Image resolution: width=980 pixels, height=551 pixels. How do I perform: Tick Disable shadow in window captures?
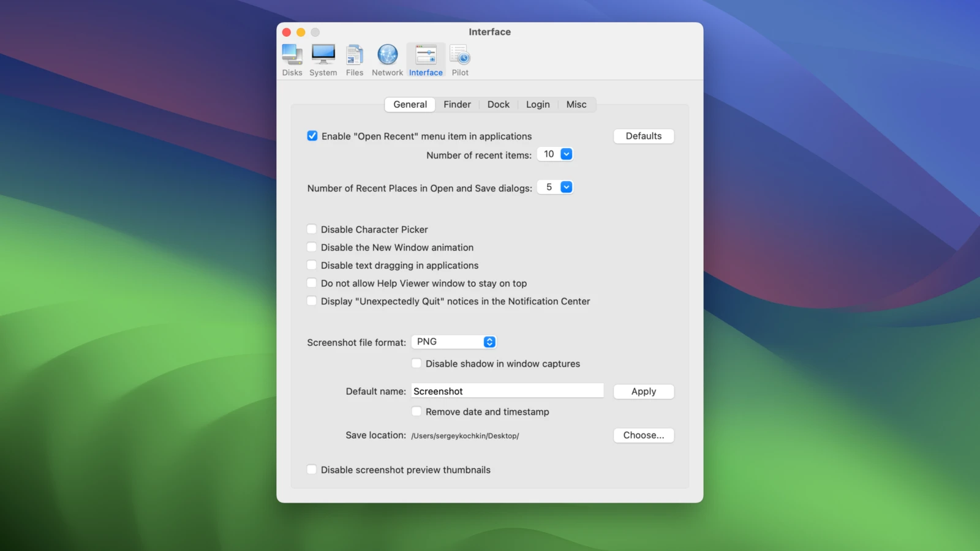click(417, 363)
